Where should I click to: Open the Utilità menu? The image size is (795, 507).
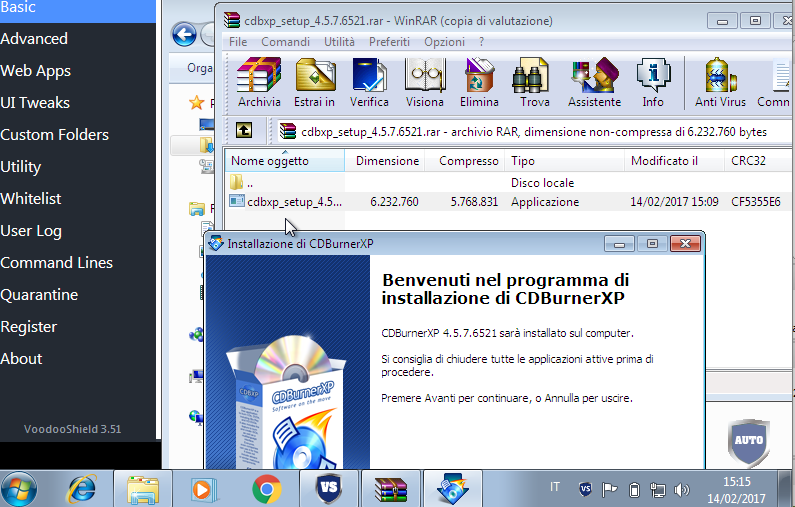339,42
